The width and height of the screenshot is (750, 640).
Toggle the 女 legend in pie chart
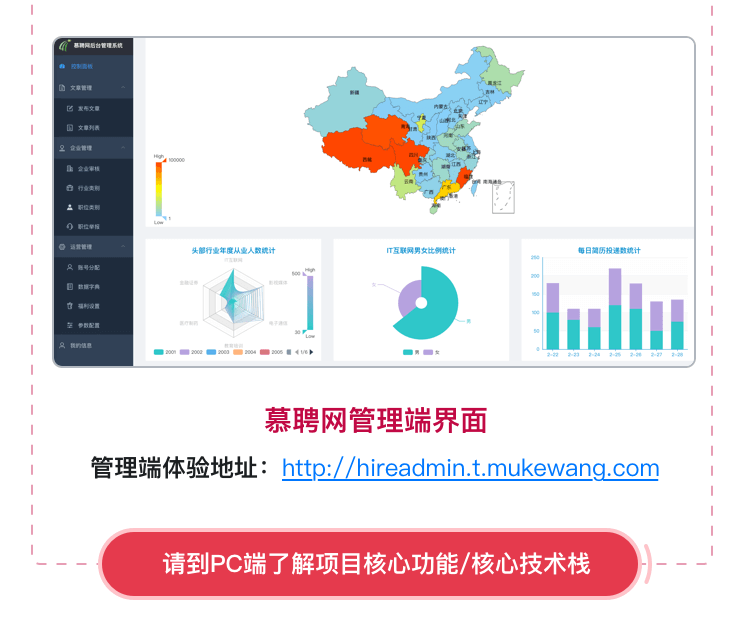(x=431, y=353)
